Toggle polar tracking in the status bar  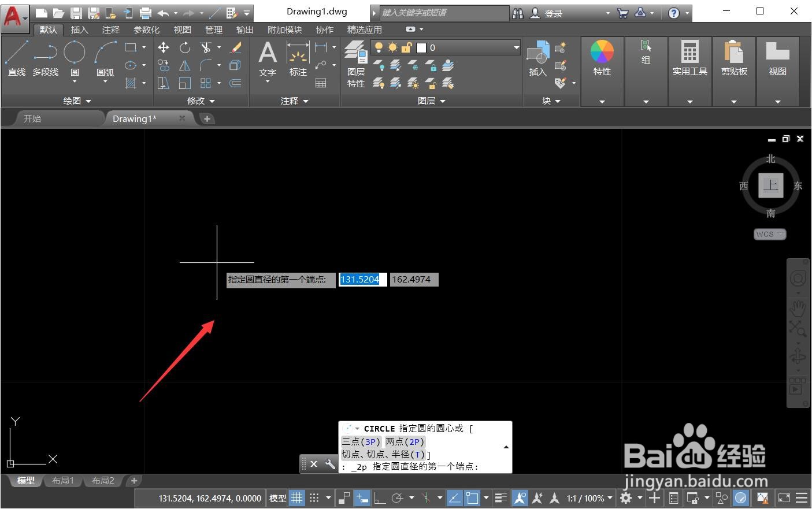[397, 498]
